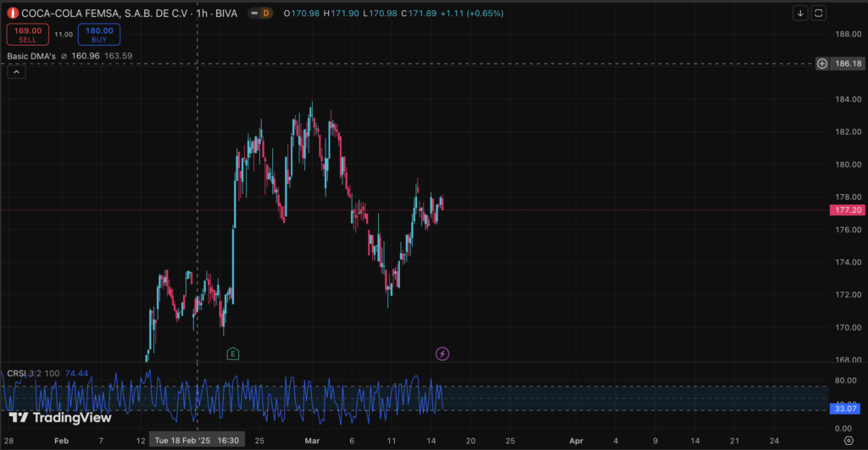Click 184.00 on the price axis
This screenshot has width=868, height=450.
pos(848,100)
